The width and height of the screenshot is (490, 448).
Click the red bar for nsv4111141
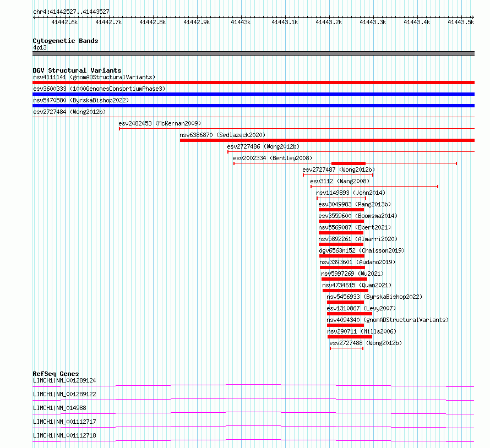point(253,83)
